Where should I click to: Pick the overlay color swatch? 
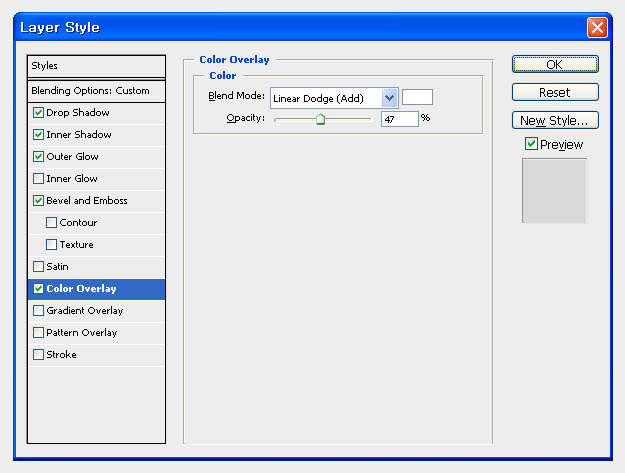tap(417, 97)
